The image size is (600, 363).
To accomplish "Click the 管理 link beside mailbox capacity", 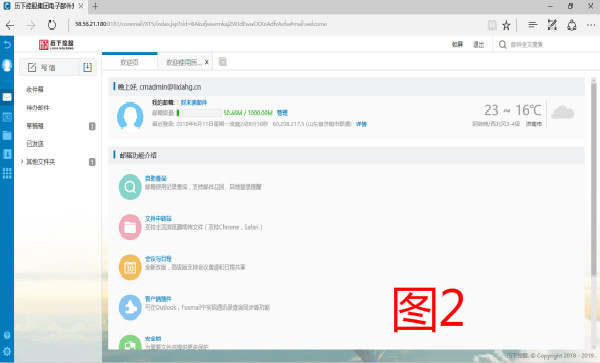I will point(282,113).
